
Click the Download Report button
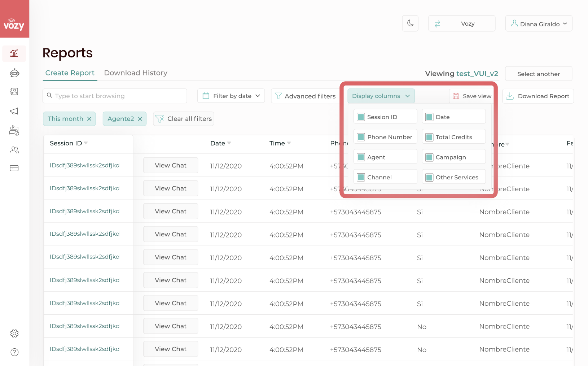coord(538,96)
